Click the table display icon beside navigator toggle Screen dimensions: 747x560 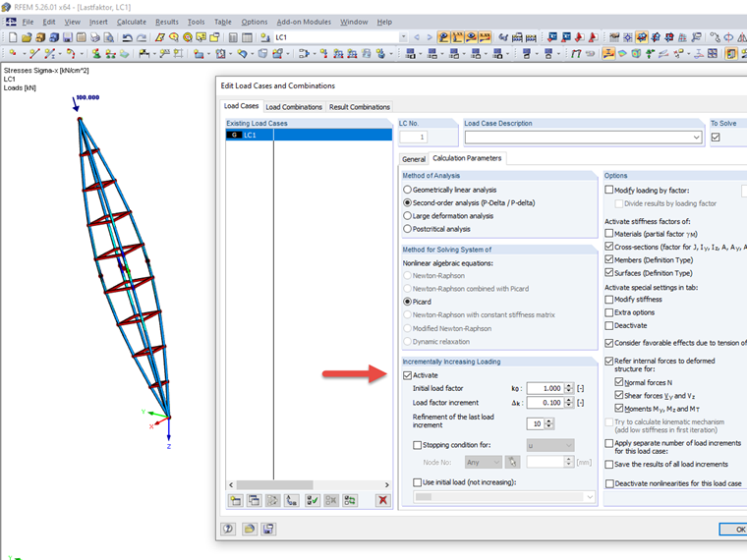click(x=247, y=37)
